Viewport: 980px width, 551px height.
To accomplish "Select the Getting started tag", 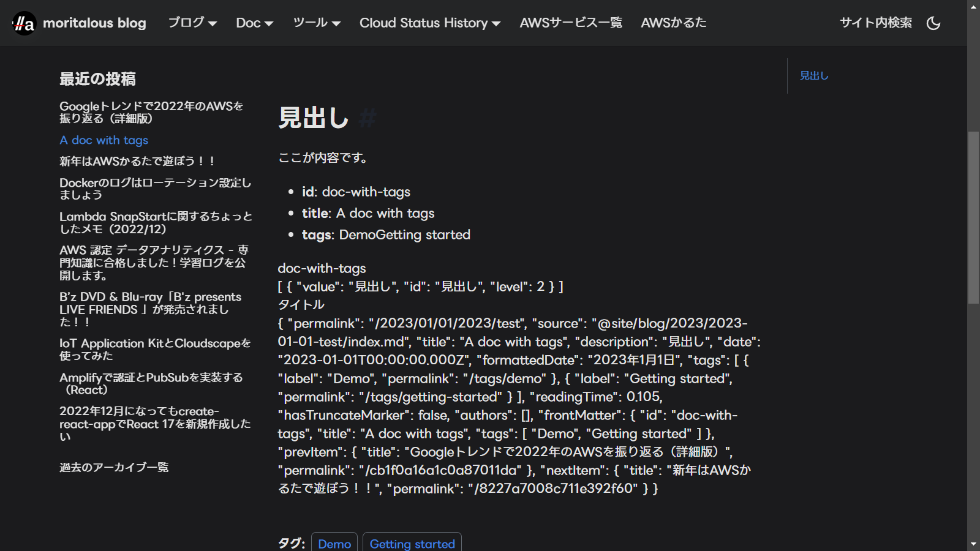I will point(412,543).
